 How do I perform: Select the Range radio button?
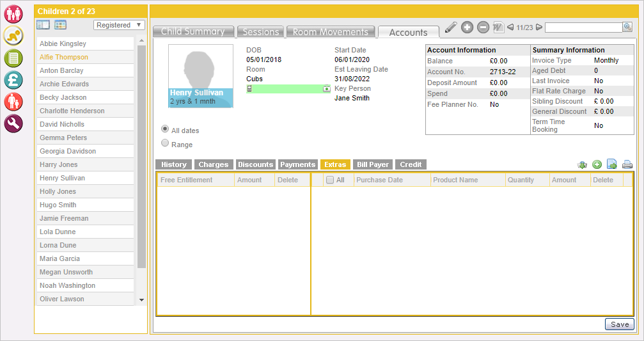[x=165, y=143]
